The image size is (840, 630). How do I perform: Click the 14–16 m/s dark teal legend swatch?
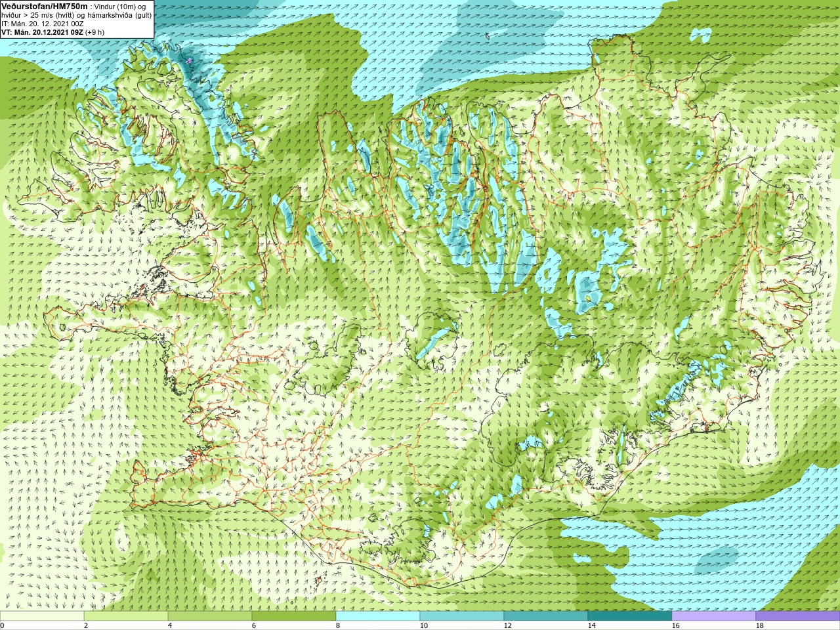tap(630, 616)
